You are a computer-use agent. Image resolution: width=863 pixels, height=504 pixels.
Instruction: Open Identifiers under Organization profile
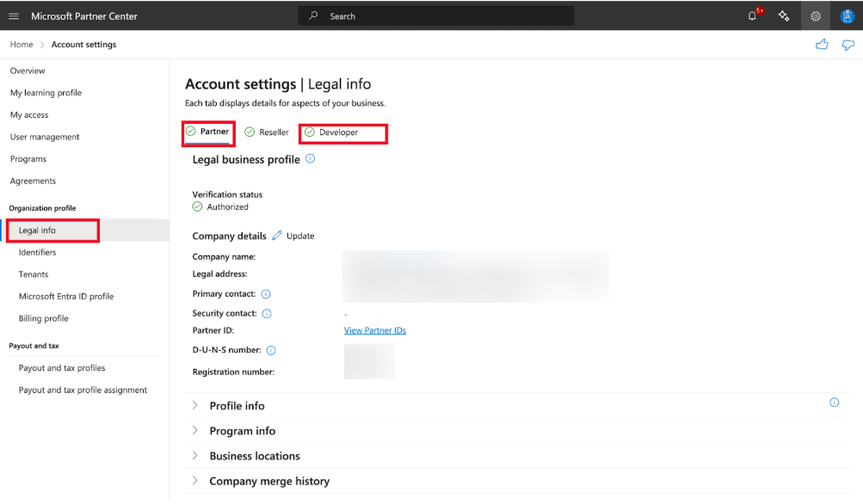(37, 253)
